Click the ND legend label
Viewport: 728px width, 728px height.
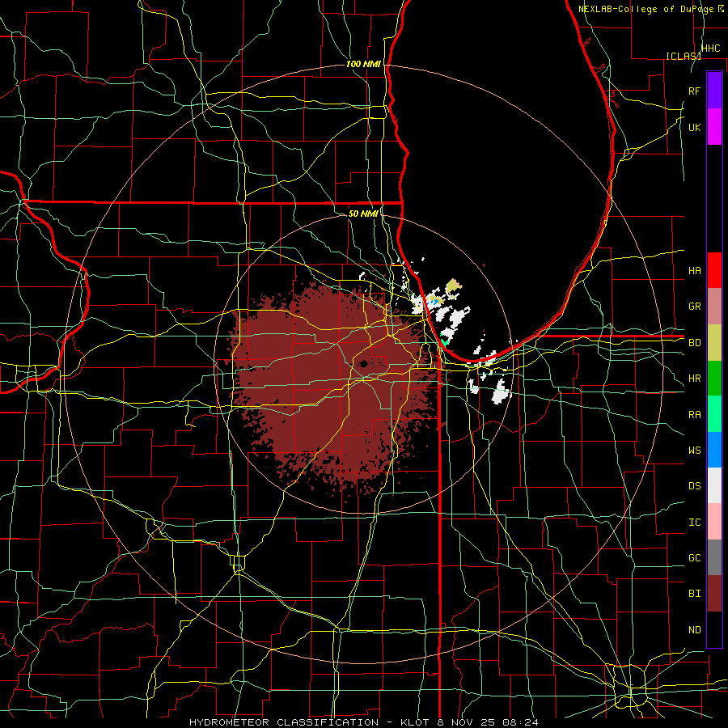tap(695, 630)
